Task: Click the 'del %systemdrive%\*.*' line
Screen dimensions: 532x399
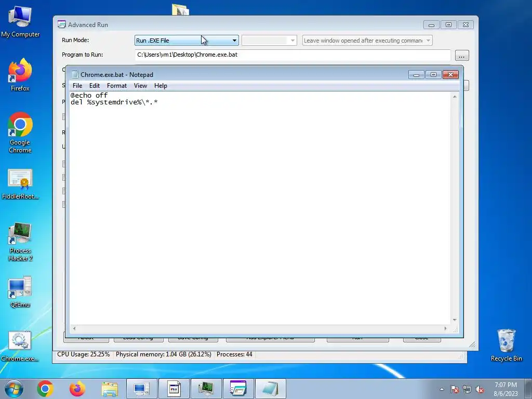Action: (x=114, y=102)
